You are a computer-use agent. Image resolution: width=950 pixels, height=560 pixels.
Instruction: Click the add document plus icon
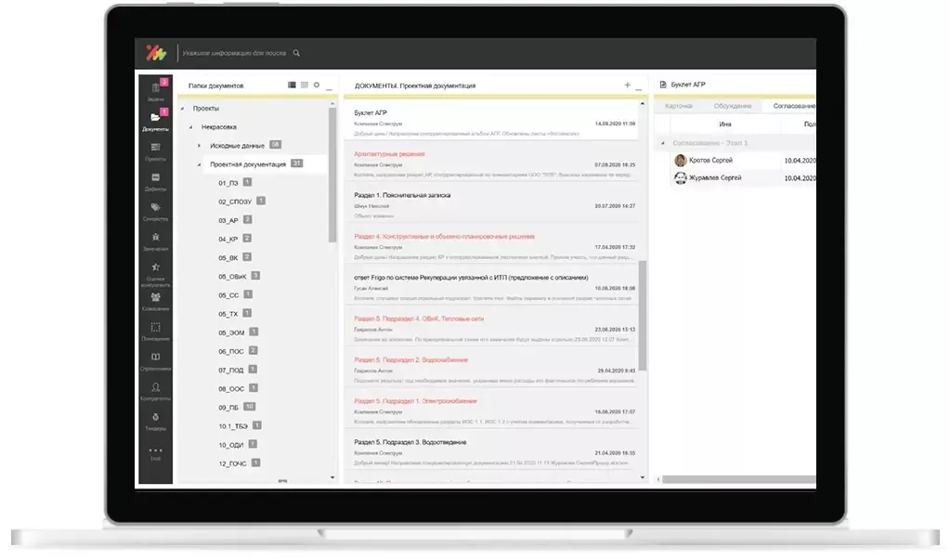627,85
